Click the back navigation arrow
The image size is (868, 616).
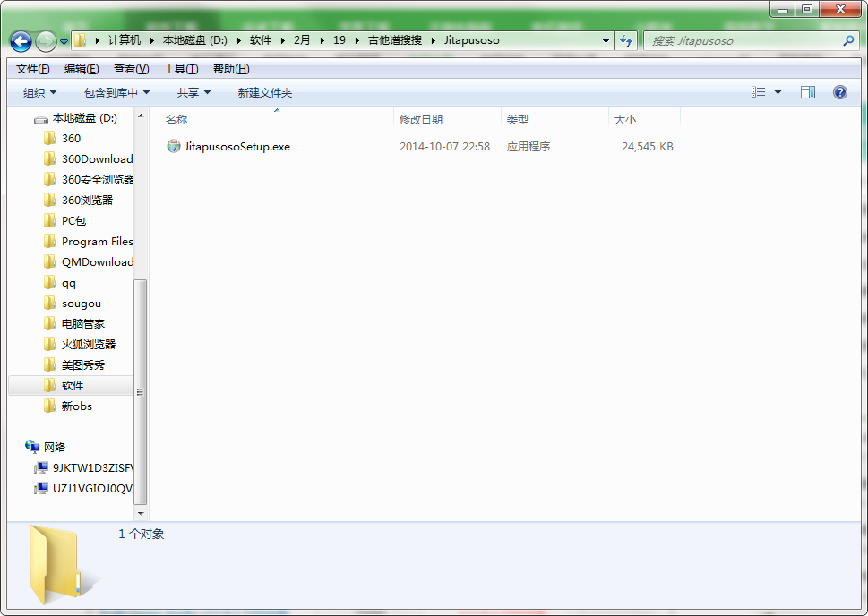tap(20, 41)
